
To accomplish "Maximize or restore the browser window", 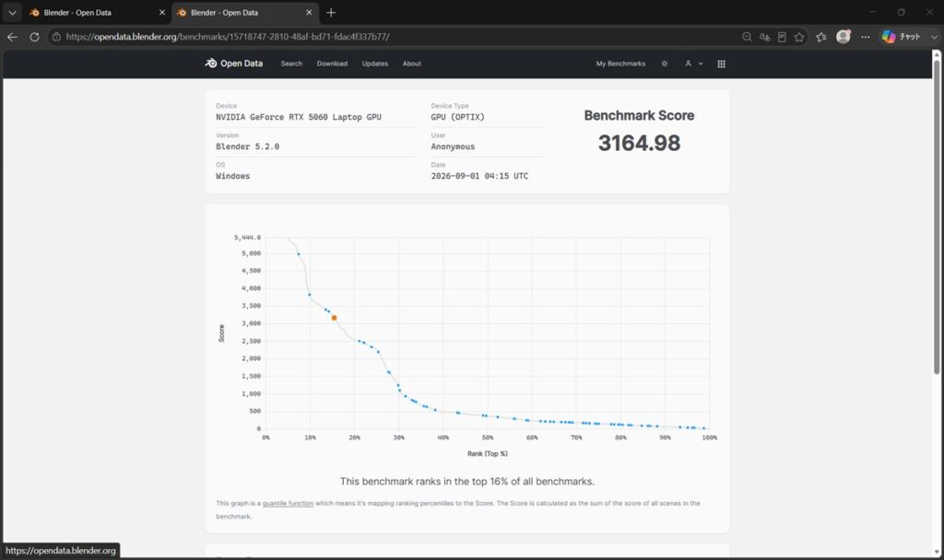I will point(902,12).
